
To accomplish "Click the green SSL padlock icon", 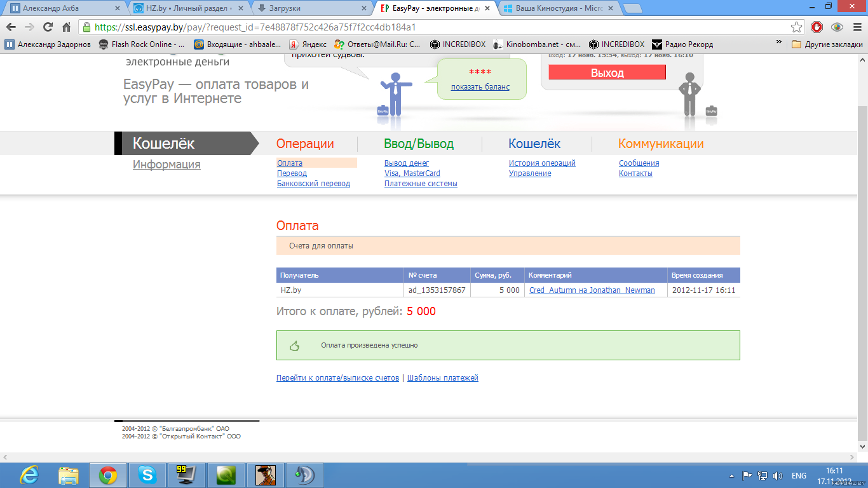I will [x=86, y=27].
